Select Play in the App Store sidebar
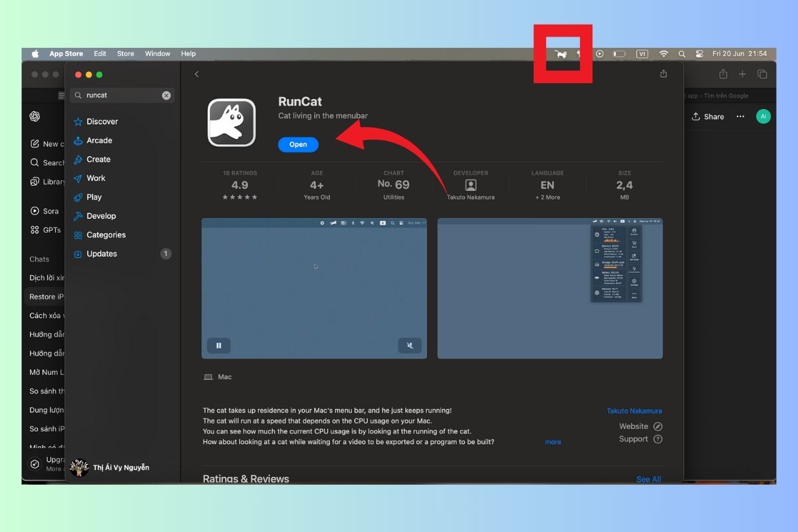798x532 pixels. (x=122, y=197)
